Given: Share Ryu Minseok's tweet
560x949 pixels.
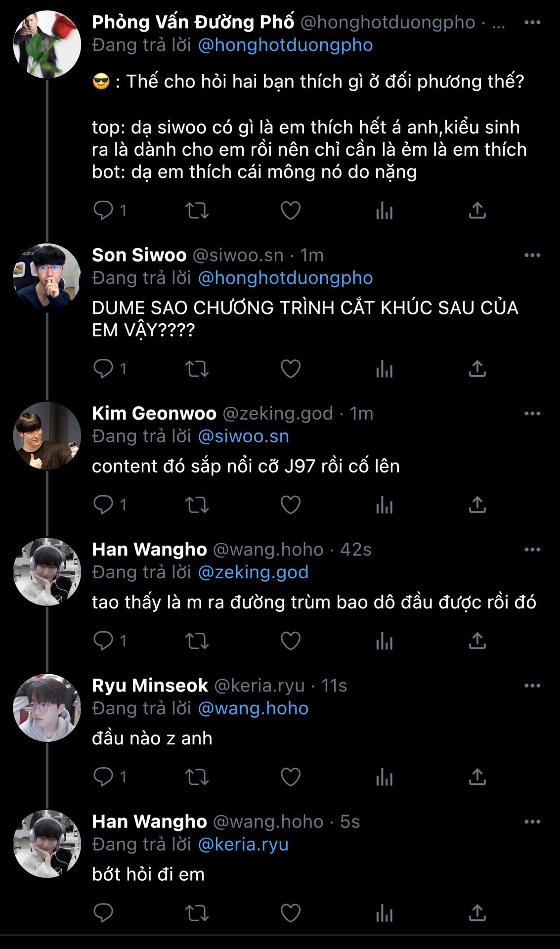Looking at the screenshot, I should [477, 776].
